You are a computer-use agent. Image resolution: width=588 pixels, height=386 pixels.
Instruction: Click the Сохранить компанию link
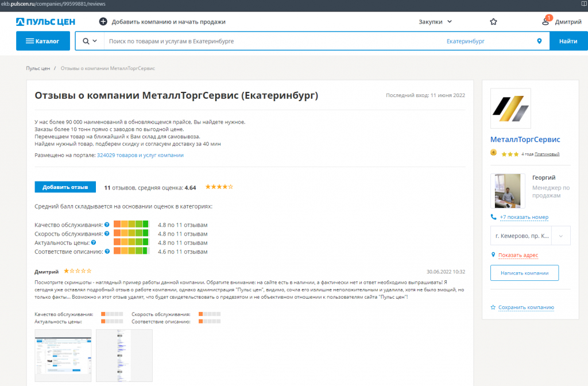(526, 307)
